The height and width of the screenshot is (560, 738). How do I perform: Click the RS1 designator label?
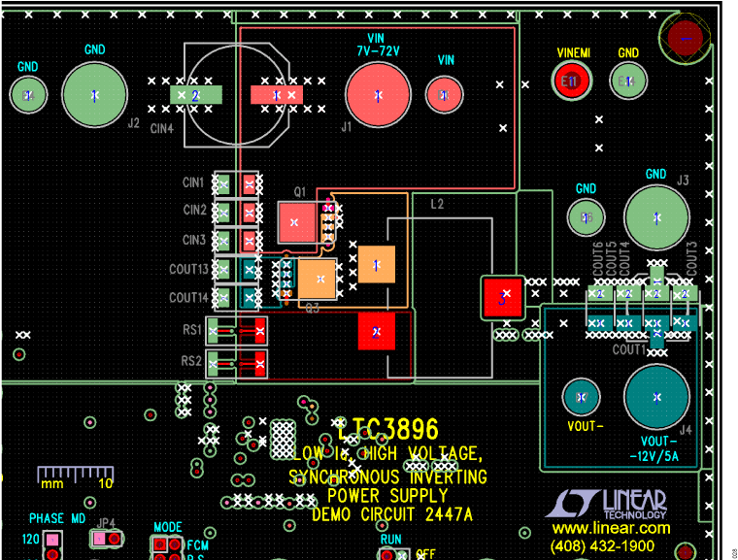[x=192, y=329]
